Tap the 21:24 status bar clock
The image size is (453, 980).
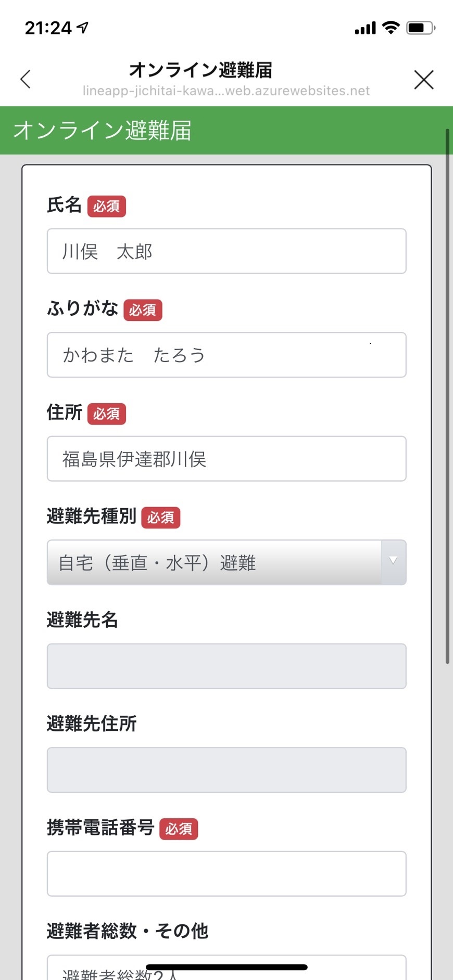[48, 28]
